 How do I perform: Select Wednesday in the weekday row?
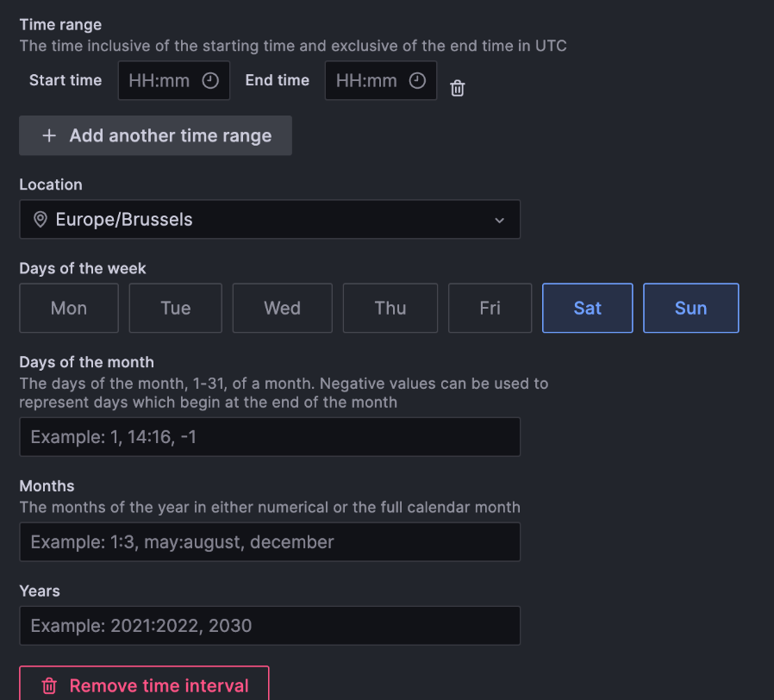click(x=282, y=307)
